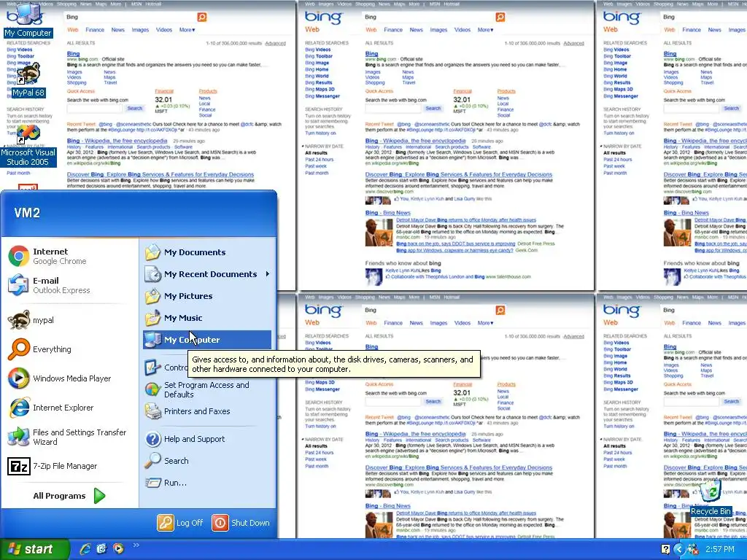Open the Run... dialog
Viewport: 747px width, 560px height.
pos(206,483)
